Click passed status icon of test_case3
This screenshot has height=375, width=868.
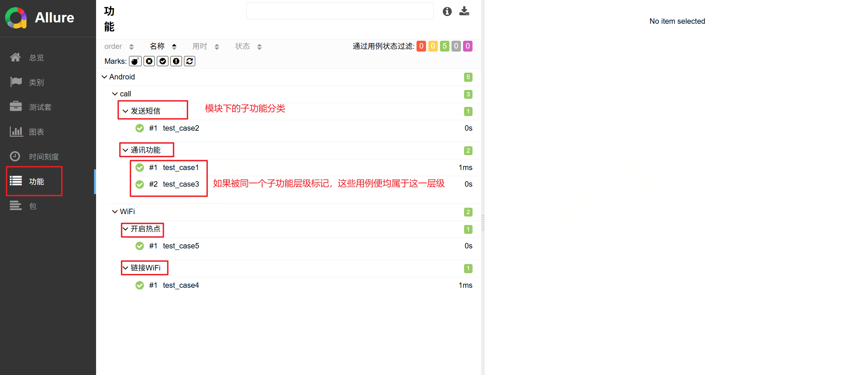(140, 184)
